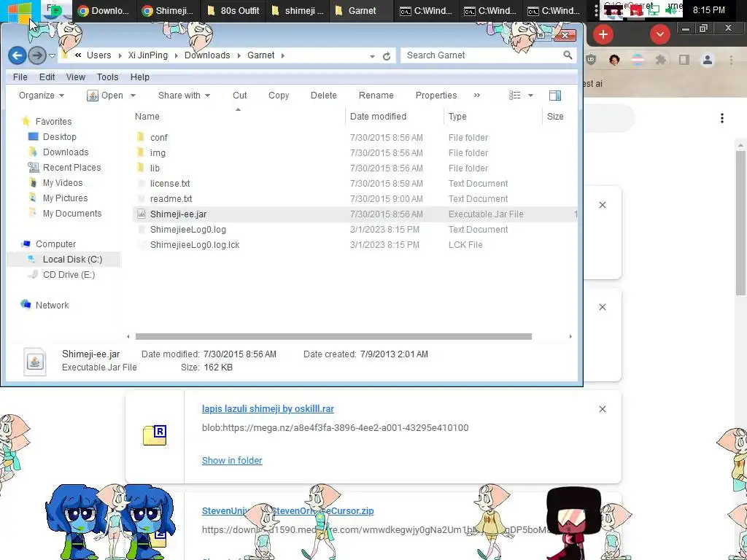The height and width of the screenshot is (560, 747).
Task: Open Chrome's three-dot downloads menu
Action: (x=722, y=118)
